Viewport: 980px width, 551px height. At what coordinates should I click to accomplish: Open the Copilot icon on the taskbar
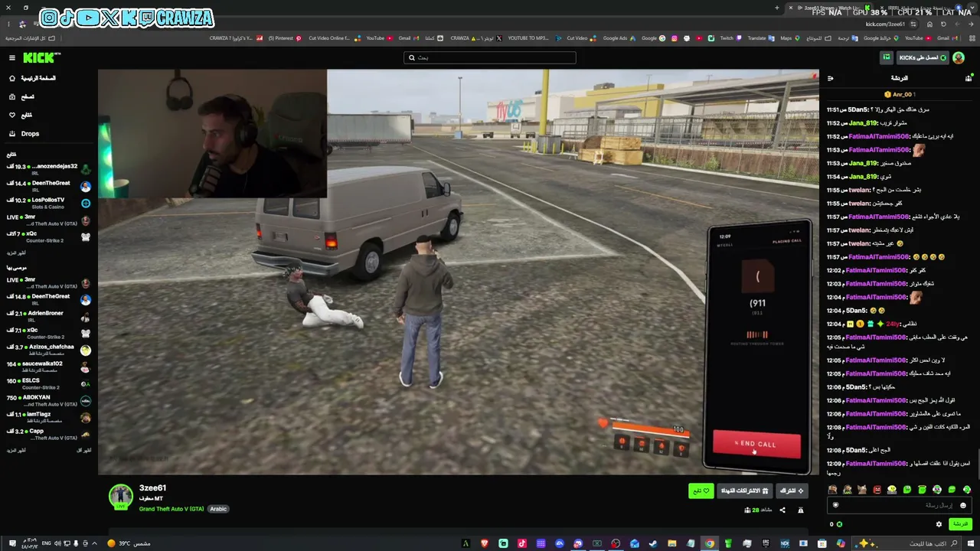tap(841, 543)
